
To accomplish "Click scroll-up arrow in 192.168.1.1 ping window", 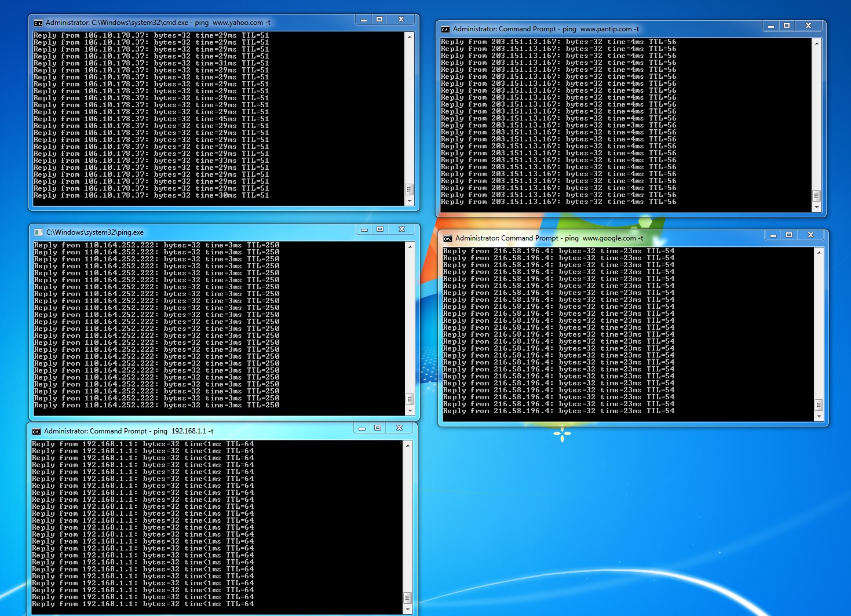I will click(408, 445).
